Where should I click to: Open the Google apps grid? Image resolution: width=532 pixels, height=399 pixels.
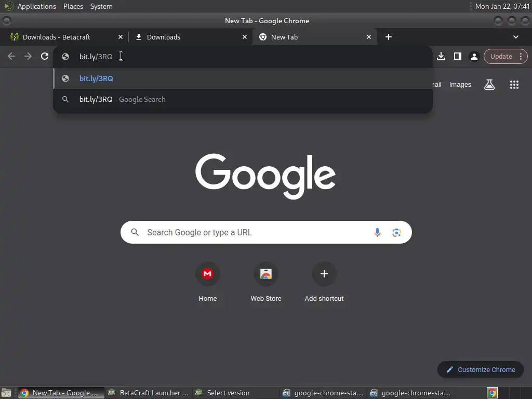click(514, 85)
